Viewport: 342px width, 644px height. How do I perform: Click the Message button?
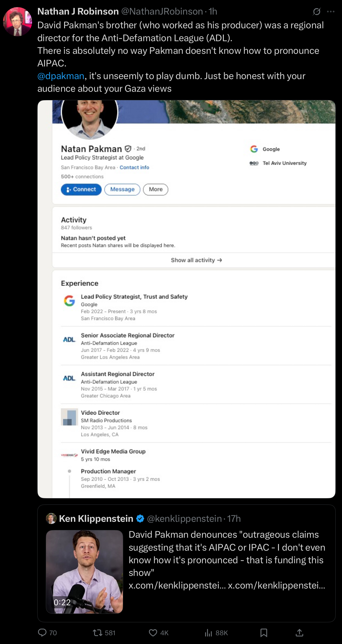pyautogui.click(x=122, y=189)
